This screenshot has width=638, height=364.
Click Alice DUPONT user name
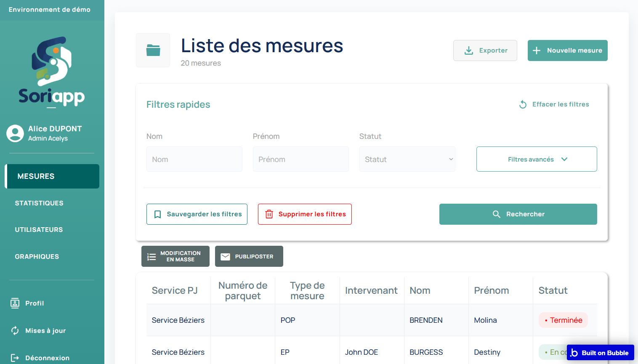[55, 129]
